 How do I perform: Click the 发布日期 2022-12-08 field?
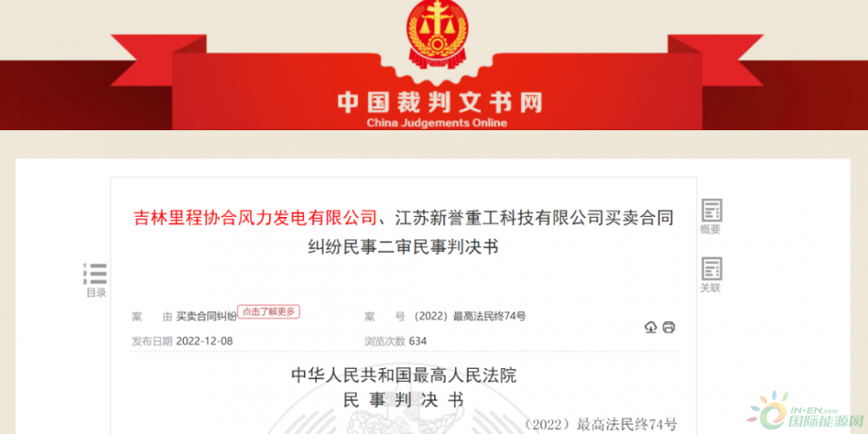(182, 341)
